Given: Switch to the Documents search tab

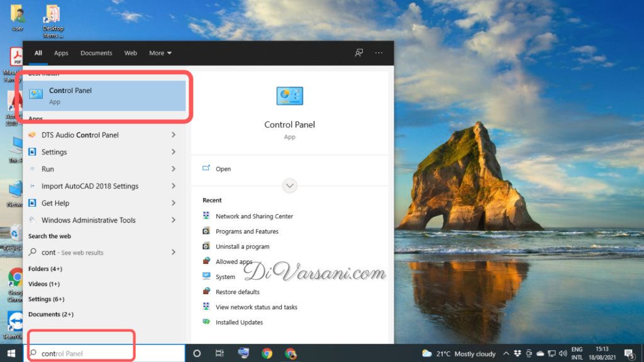Looking at the screenshot, I should pos(96,53).
